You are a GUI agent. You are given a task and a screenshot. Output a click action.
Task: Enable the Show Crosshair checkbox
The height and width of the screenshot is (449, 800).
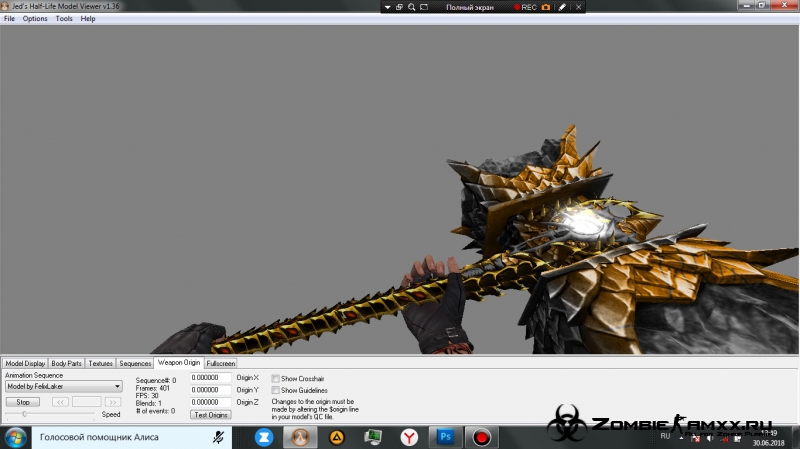[x=276, y=379]
